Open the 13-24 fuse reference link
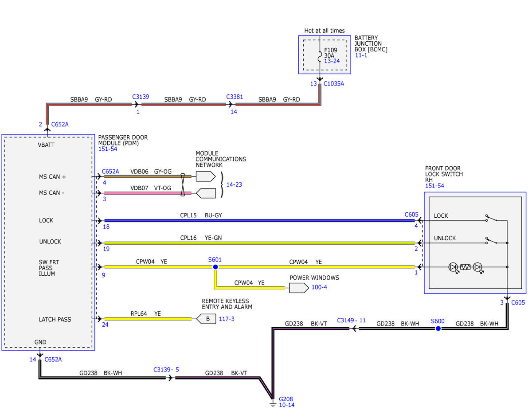This screenshot has width=532, height=411. coord(332,61)
